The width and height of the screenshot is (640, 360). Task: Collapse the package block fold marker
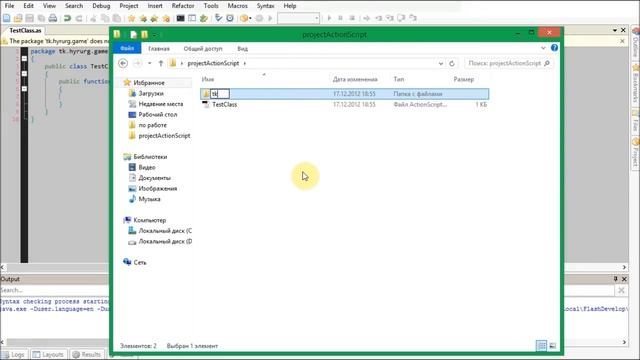[x=24, y=59]
